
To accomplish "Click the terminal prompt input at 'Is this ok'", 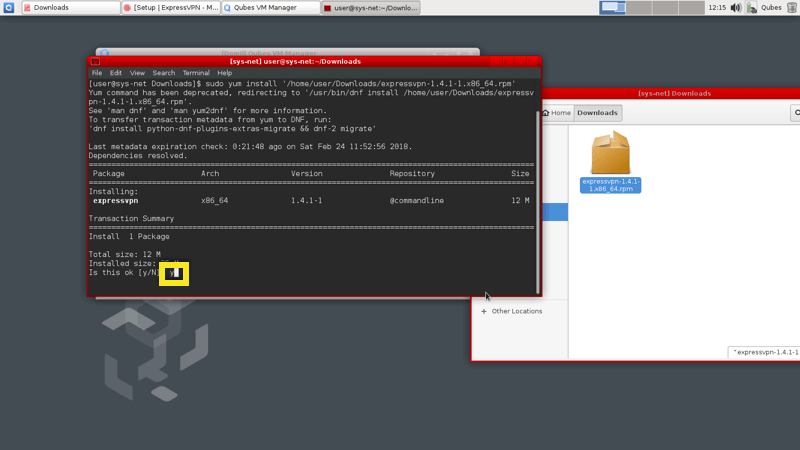I will [174, 273].
